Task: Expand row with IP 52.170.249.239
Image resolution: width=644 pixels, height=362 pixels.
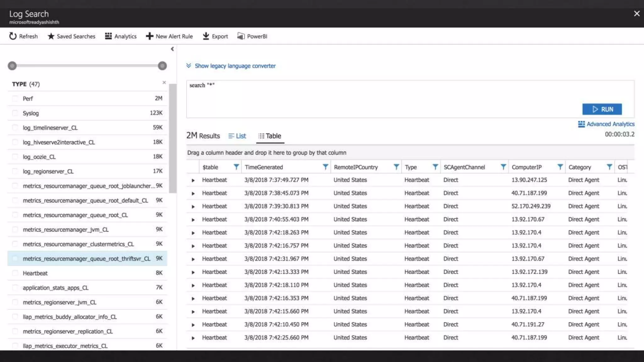Action: tap(193, 206)
